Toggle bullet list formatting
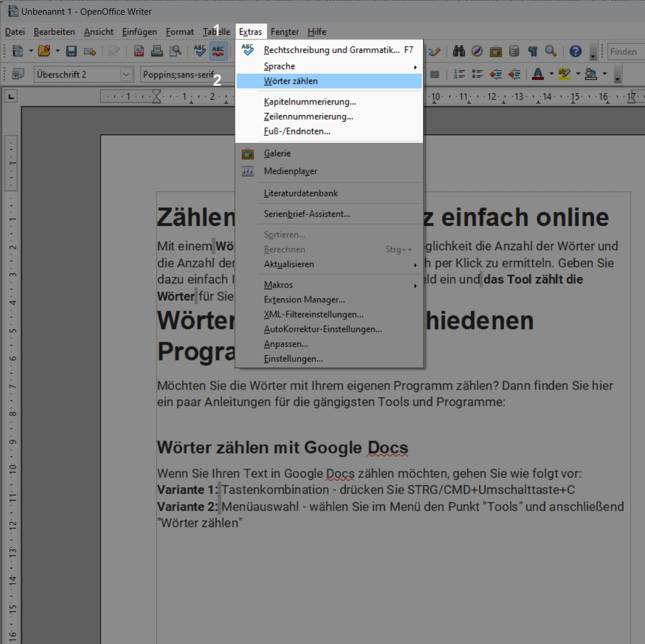 477,74
